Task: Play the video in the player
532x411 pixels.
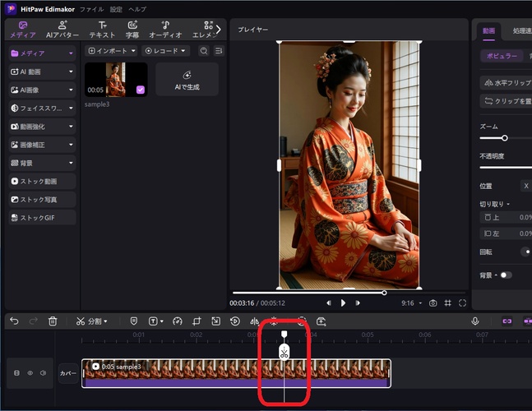Action: point(343,302)
